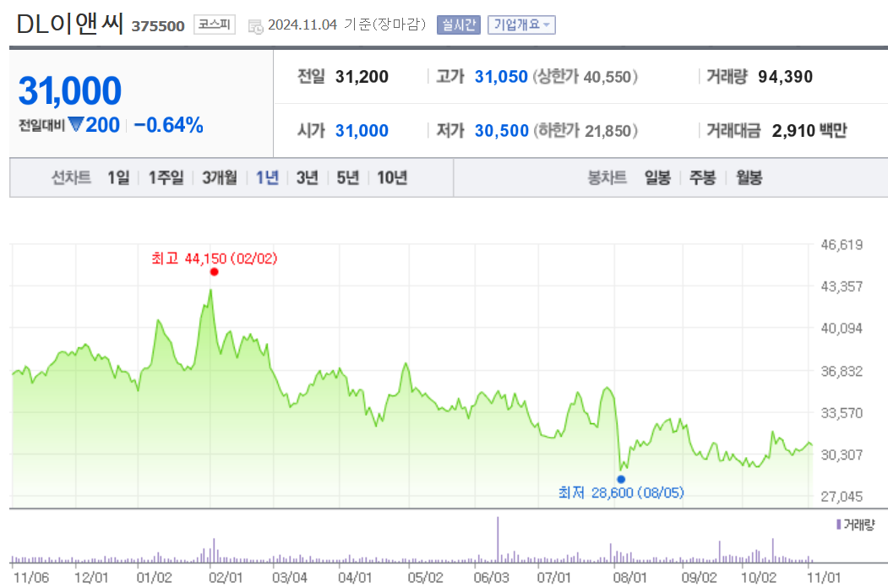Click the 46,619 y-axis label

[x=842, y=245]
